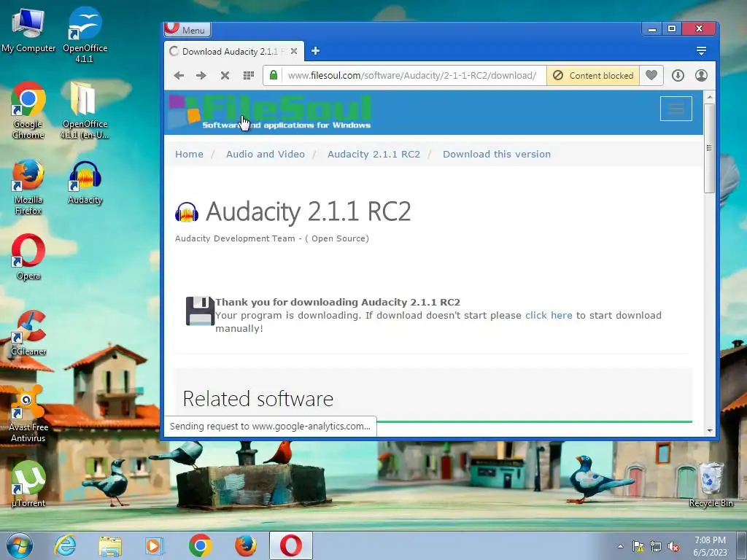Click Opera taskbar button
This screenshot has height=560, width=747.
pyautogui.click(x=290, y=545)
